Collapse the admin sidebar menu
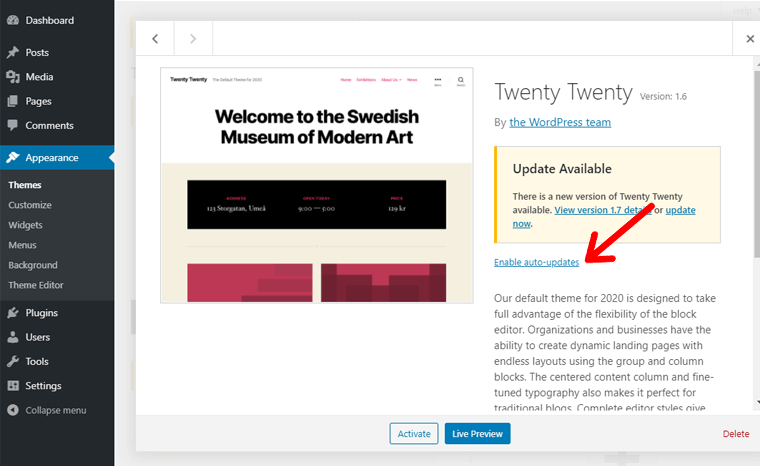760x467 pixels. pos(55,410)
